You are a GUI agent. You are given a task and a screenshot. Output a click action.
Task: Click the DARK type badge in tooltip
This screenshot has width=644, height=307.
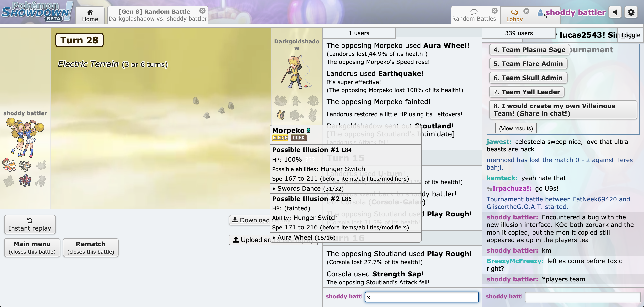tap(299, 138)
